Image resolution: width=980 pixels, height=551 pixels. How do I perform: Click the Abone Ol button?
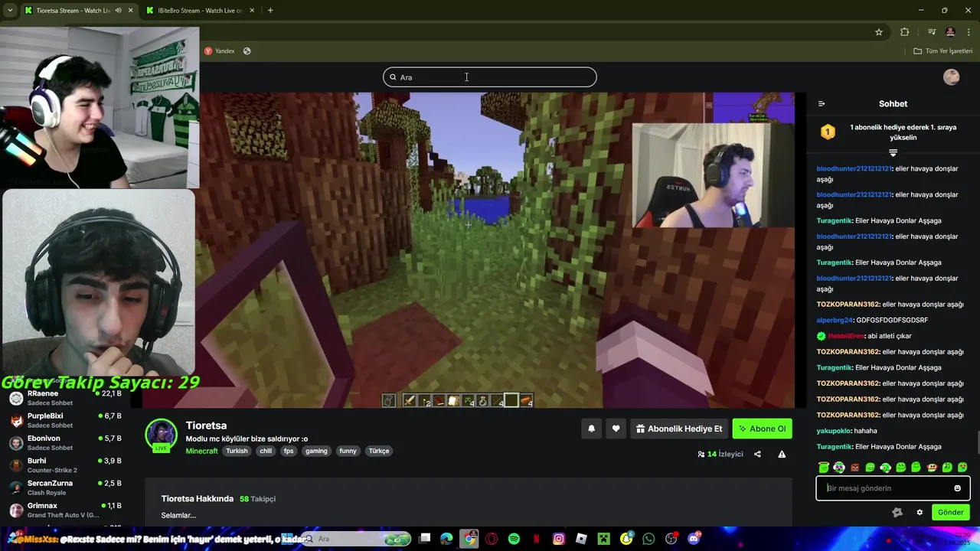762,429
